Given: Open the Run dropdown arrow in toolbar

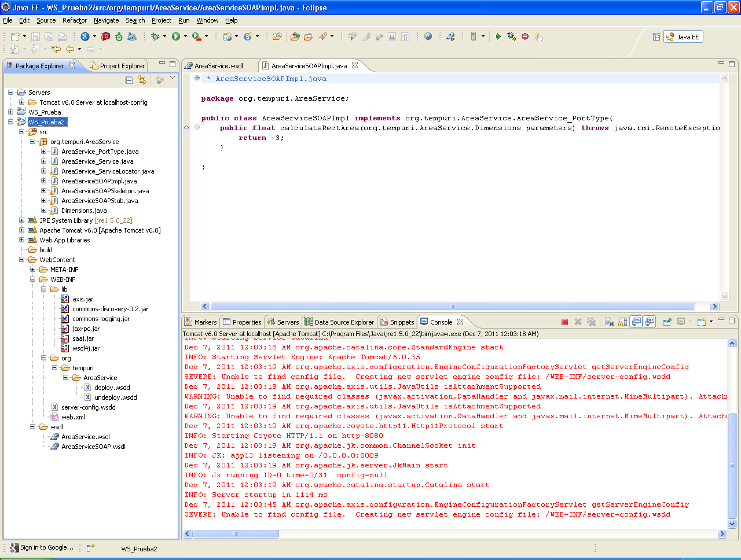Looking at the screenshot, I should pyautogui.click(x=185, y=36).
